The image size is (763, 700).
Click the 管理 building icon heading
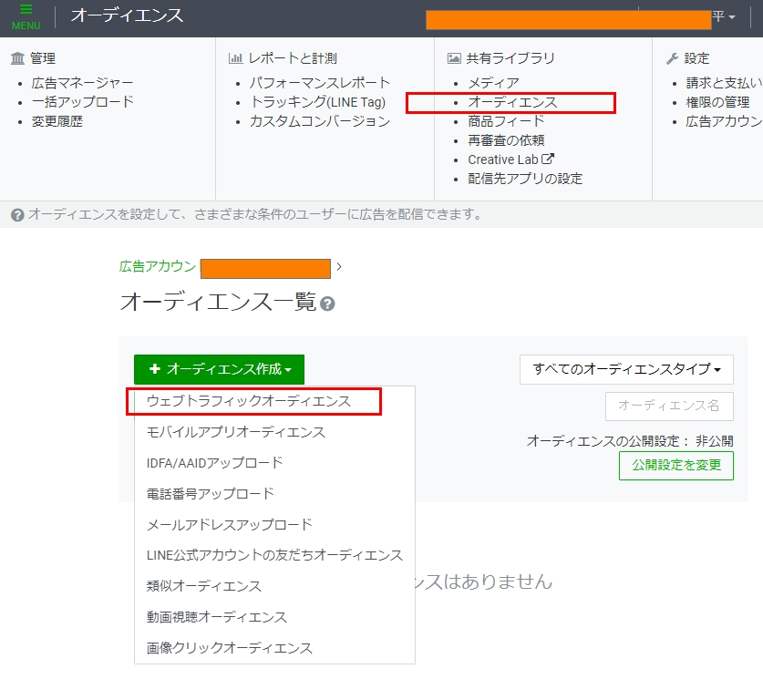18,58
